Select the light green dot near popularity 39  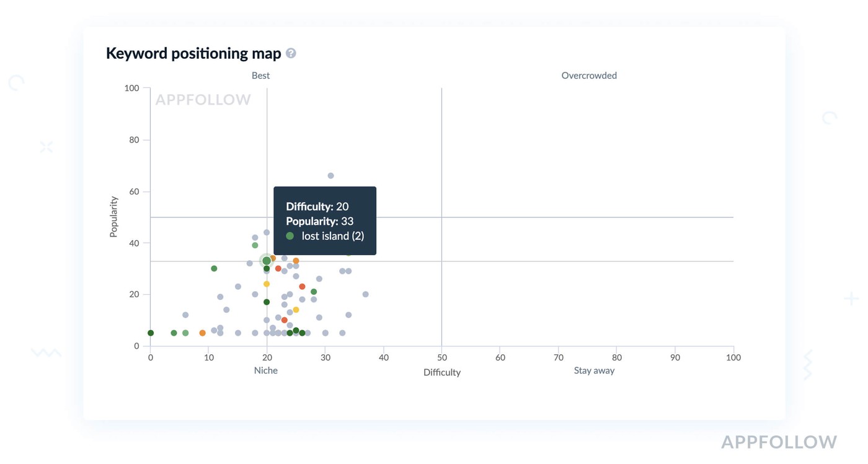[x=255, y=245]
